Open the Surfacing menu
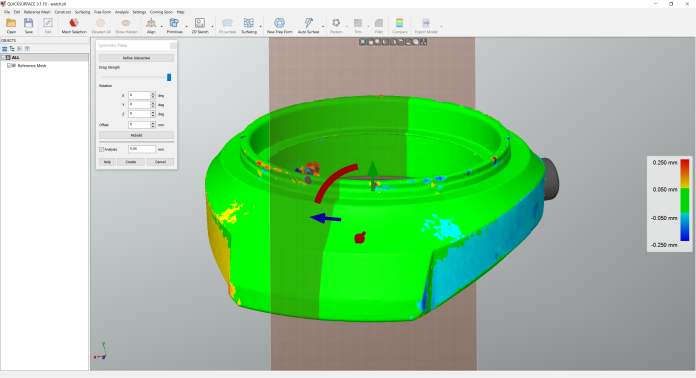Viewport: 696px width, 378px height. (x=82, y=12)
